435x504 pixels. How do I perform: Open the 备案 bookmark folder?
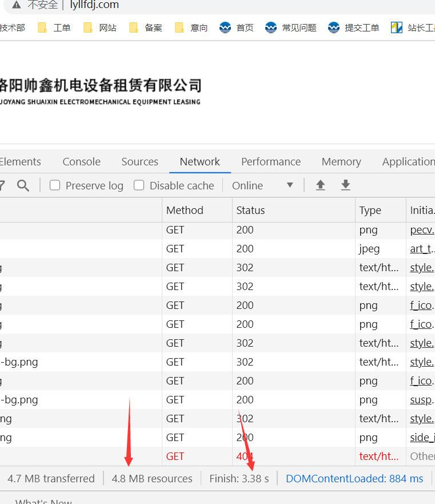click(145, 27)
